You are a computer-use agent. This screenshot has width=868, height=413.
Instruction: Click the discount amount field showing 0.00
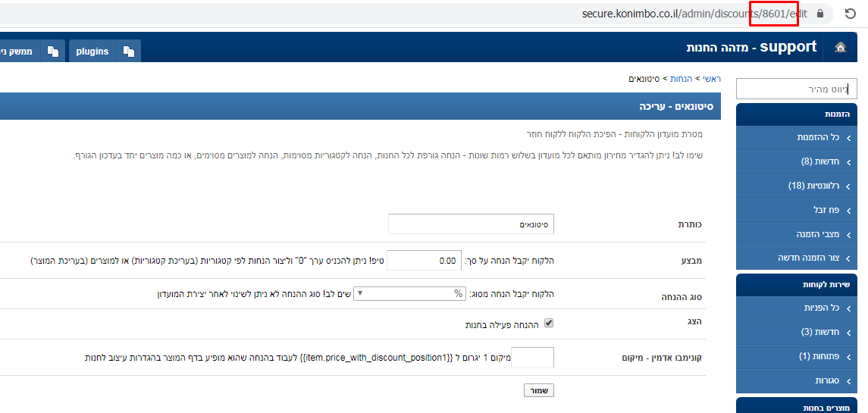pos(424,260)
